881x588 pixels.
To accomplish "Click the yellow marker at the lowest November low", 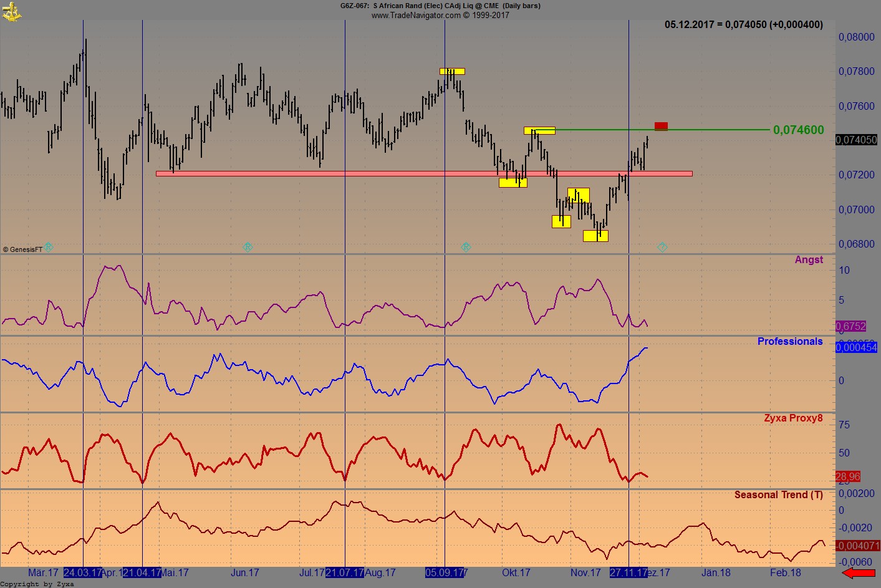I will [x=595, y=236].
